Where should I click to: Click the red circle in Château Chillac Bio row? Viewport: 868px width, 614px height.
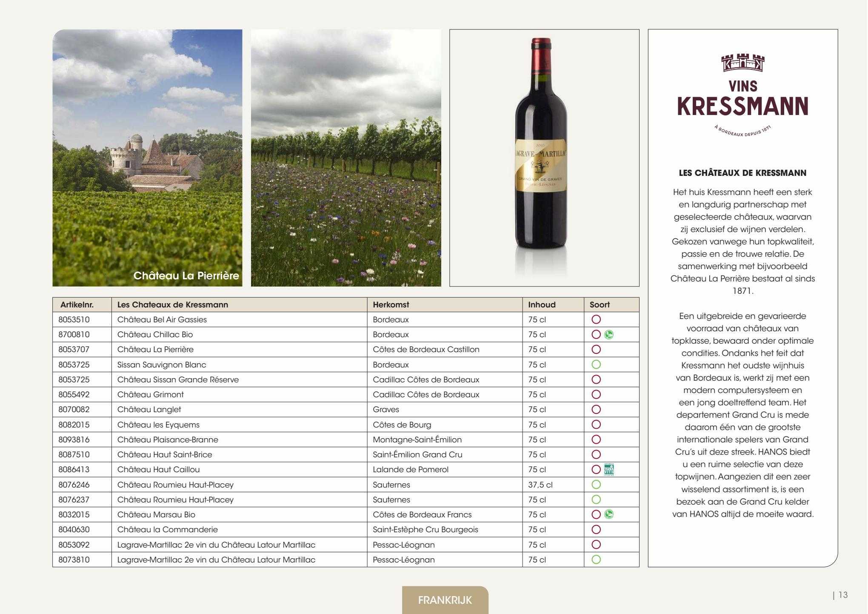pos(596,335)
